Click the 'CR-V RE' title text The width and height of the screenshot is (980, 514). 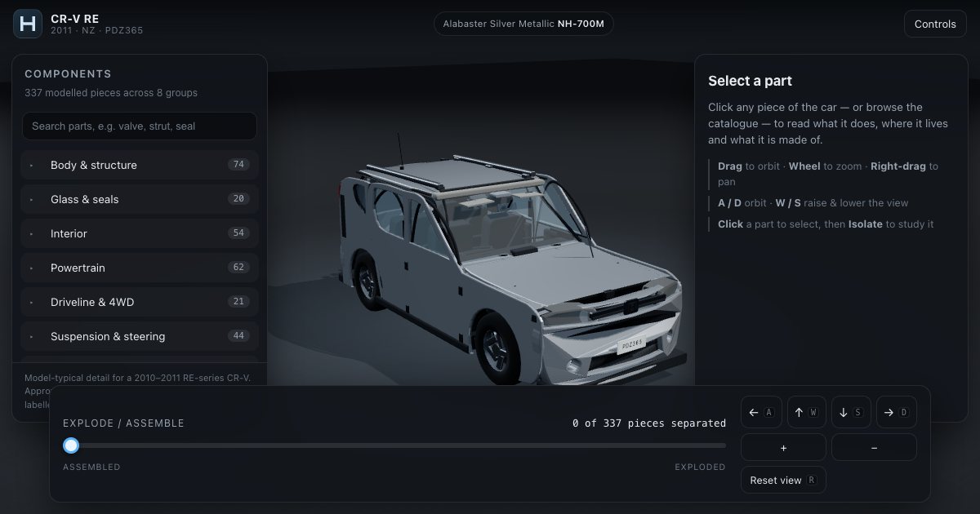coord(74,19)
